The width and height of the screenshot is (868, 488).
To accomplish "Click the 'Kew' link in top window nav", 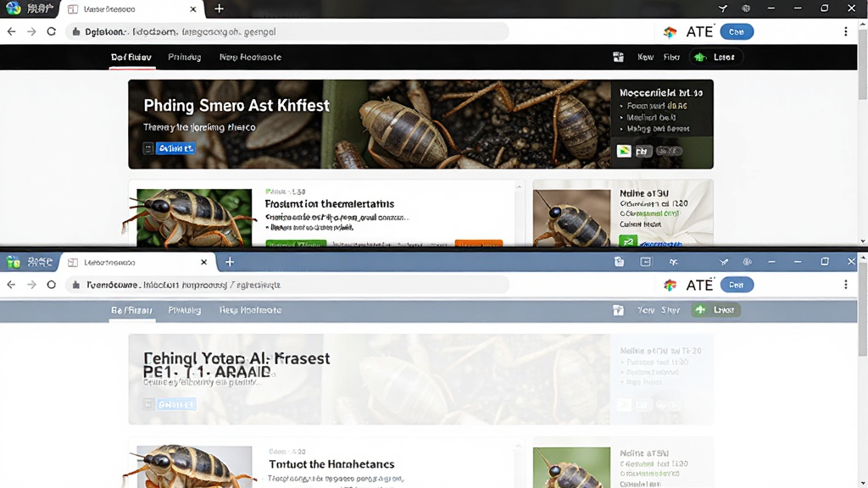I will point(645,57).
